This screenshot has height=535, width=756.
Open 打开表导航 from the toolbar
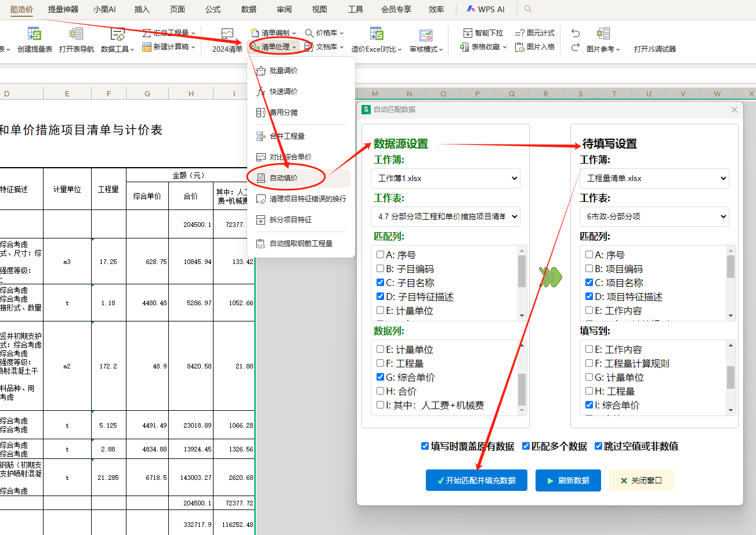(x=76, y=41)
